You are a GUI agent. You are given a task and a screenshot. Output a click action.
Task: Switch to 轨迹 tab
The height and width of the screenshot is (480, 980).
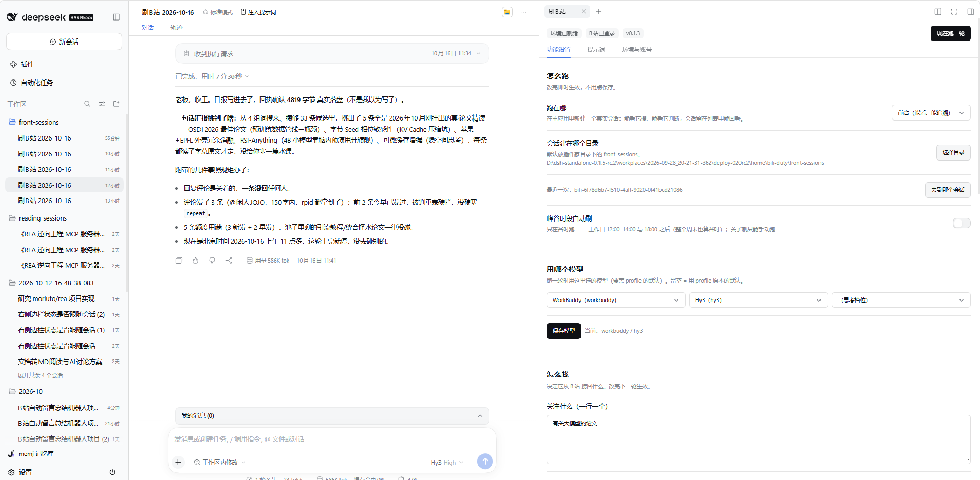176,28
